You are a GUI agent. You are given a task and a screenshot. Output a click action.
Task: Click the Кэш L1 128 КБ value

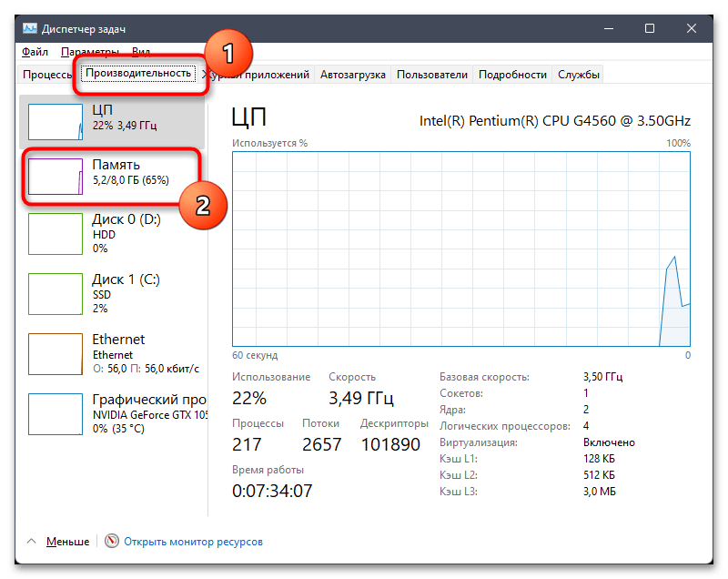(x=599, y=459)
